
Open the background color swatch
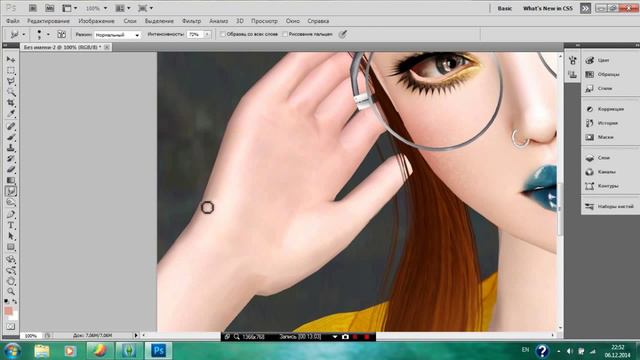(x=14, y=316)
